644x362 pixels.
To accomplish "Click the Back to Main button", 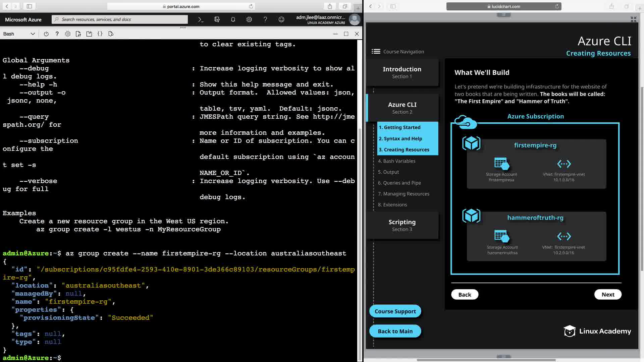I will 395,331.
